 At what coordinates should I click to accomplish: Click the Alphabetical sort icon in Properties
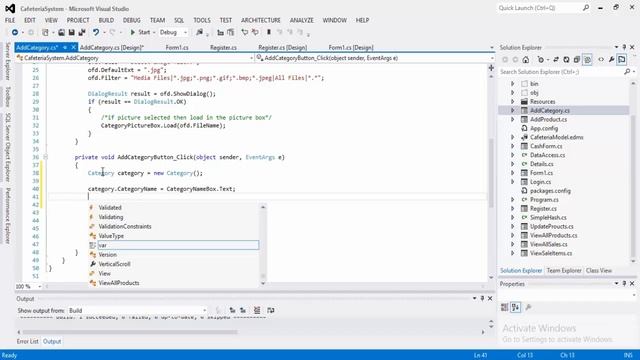click(516, 307)
